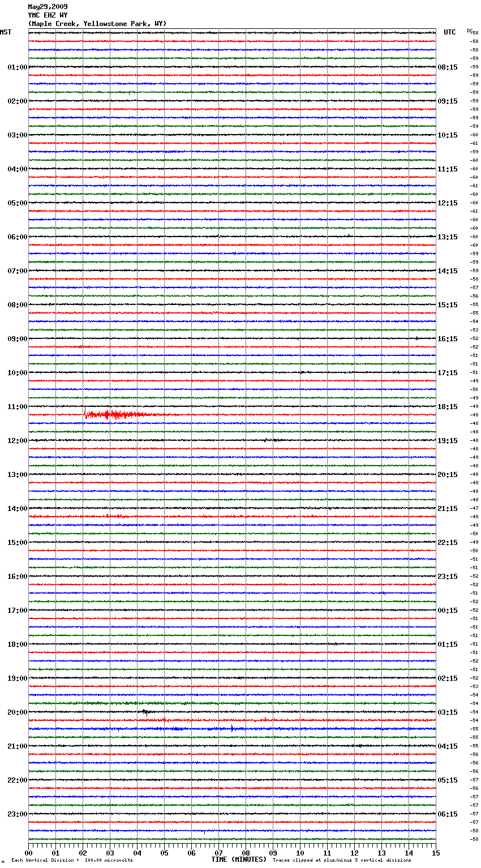The width and height of the screenshot is (481, 868).
Task: Click the date header May29,2009
Action: pos(48,7)
